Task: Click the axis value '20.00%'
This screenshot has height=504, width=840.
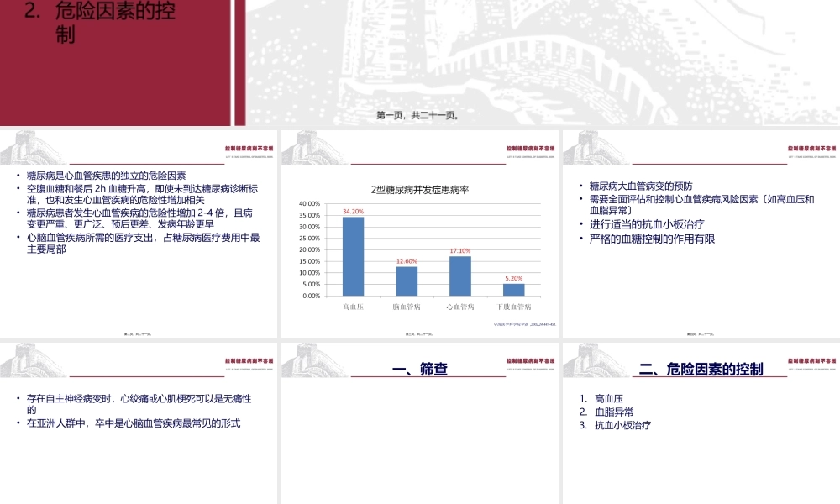Action: pos(310,250)
